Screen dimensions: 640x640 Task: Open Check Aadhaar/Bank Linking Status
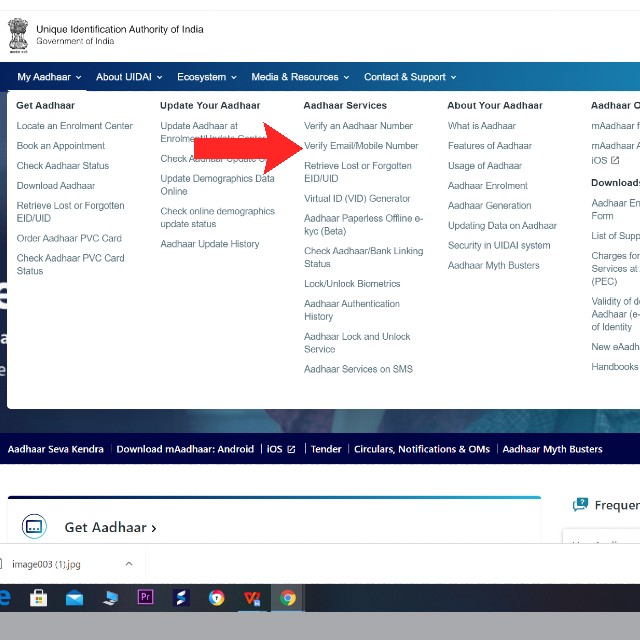[364, 257]
